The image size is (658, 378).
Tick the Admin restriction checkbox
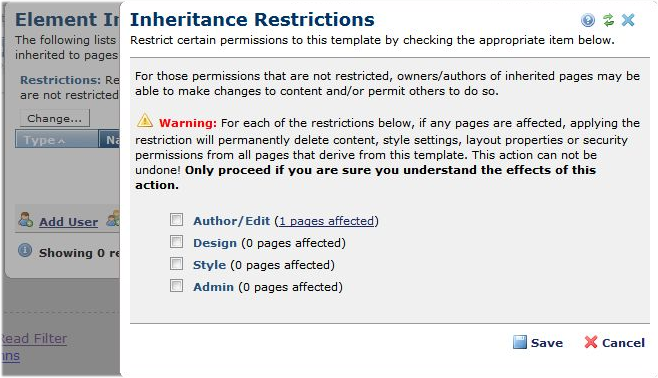(176, 286)
